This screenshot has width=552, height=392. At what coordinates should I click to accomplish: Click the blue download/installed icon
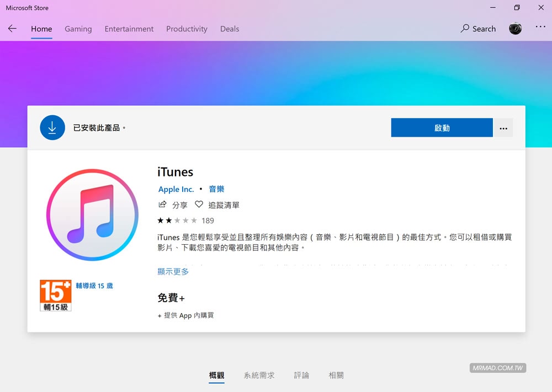[52, 127]
